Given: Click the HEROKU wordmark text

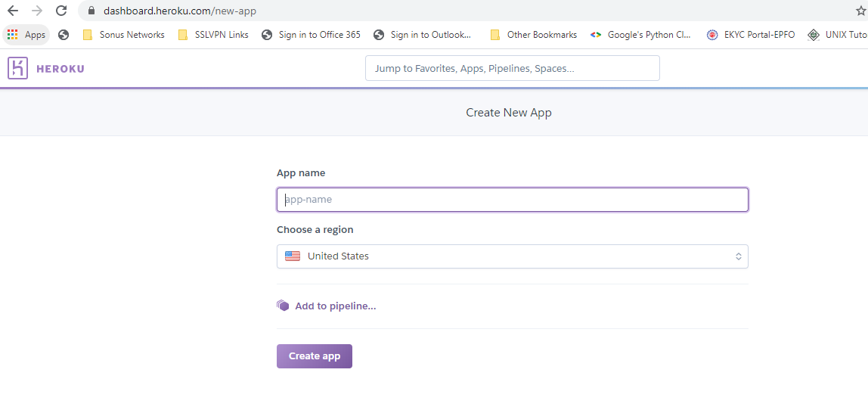Looking at the screenshot, I should tap(60, 69).
